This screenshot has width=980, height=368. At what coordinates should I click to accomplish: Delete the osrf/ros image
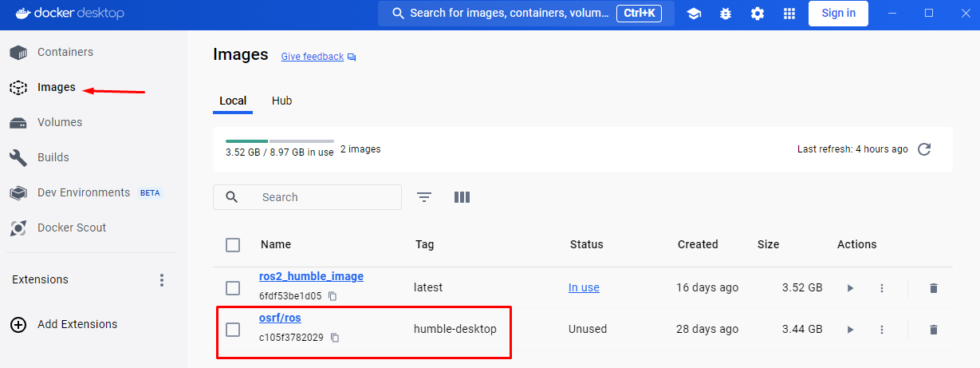coord(934,330)
